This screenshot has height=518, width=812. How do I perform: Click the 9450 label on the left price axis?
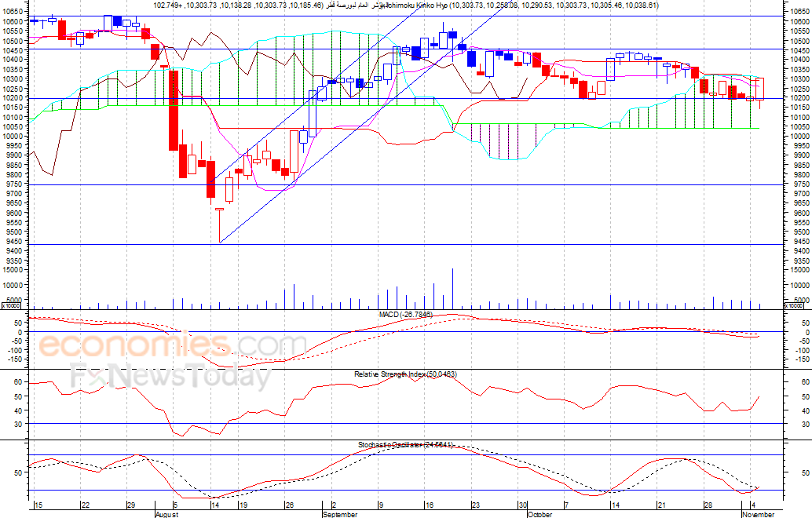pyautogui.click(x=14, y=241)
